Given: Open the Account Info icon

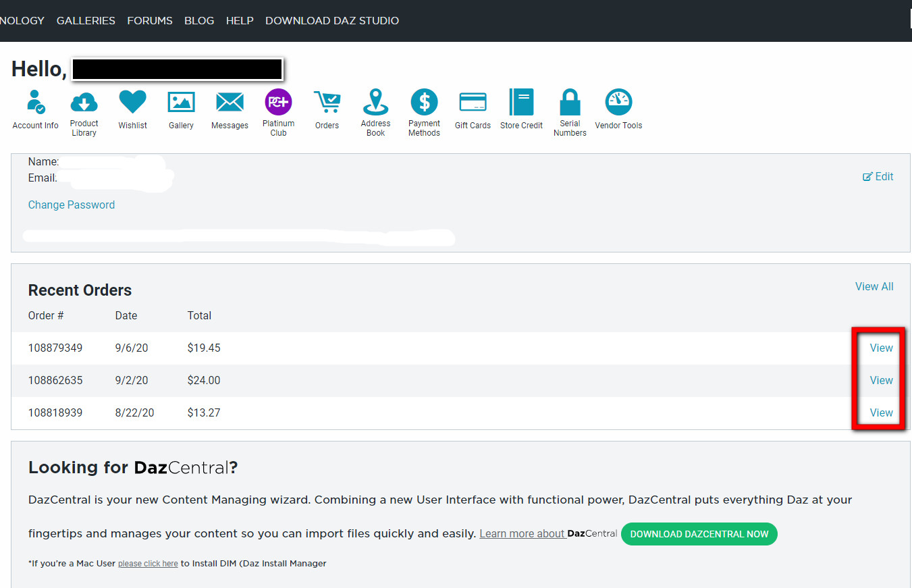Looking at the screenshot, I should click(36, 102).
